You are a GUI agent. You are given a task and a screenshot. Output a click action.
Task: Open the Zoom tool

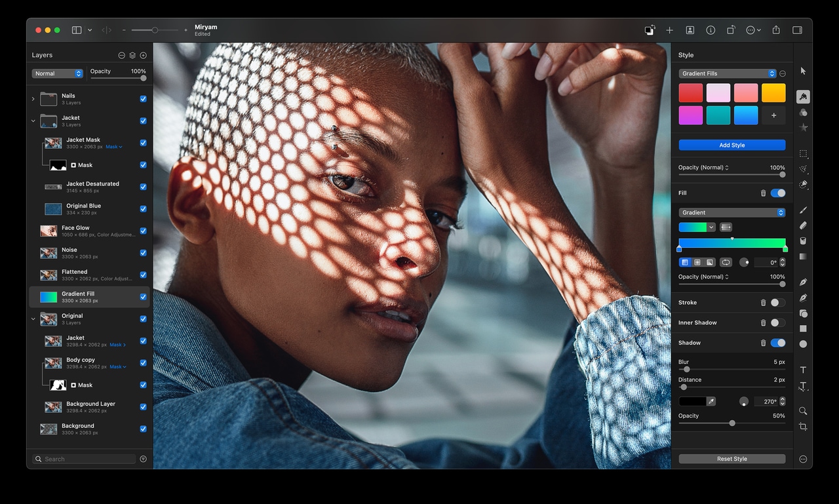[803, 411]
